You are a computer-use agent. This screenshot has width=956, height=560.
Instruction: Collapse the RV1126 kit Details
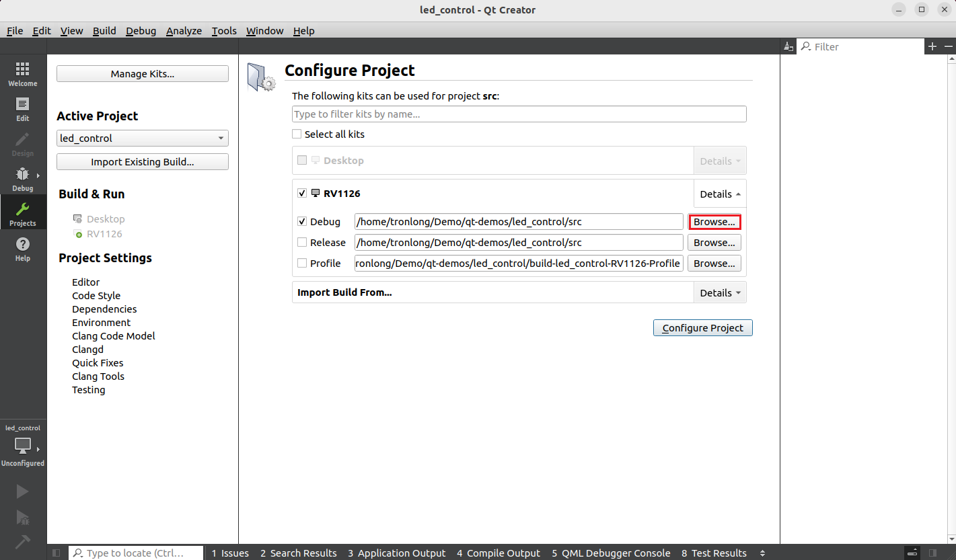720,194
